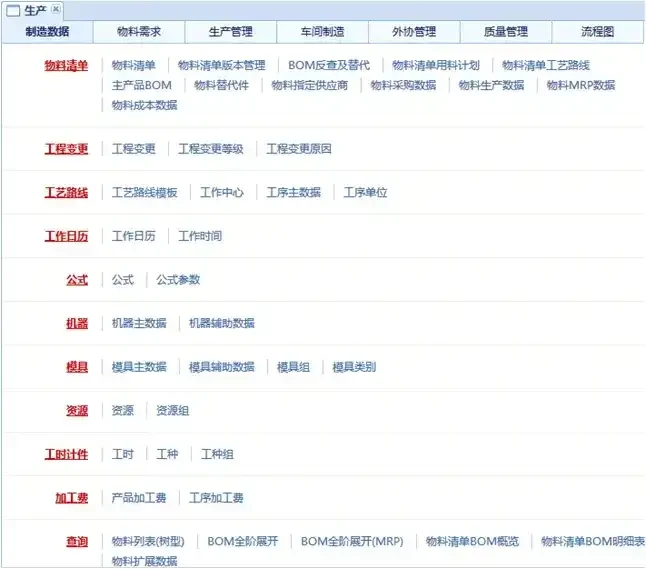Click the red 查询 category heading
Viewport: 646px width, 569px height.
pyautogui.click(x=77, y=541)
